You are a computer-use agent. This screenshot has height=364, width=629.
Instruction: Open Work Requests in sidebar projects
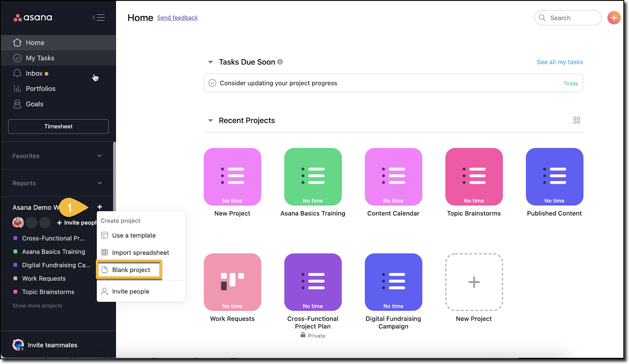click(44, 278)
